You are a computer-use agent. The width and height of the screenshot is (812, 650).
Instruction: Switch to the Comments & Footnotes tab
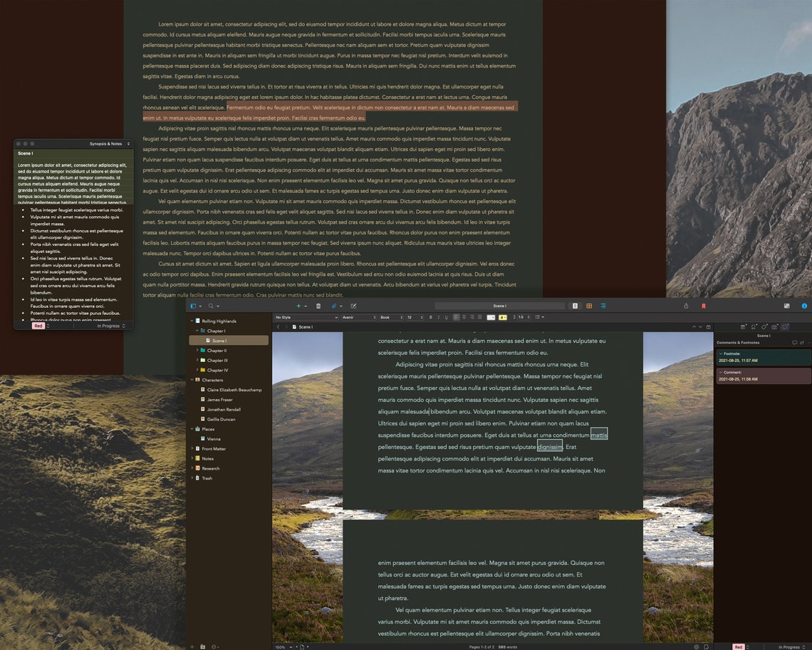coord(786,327)
